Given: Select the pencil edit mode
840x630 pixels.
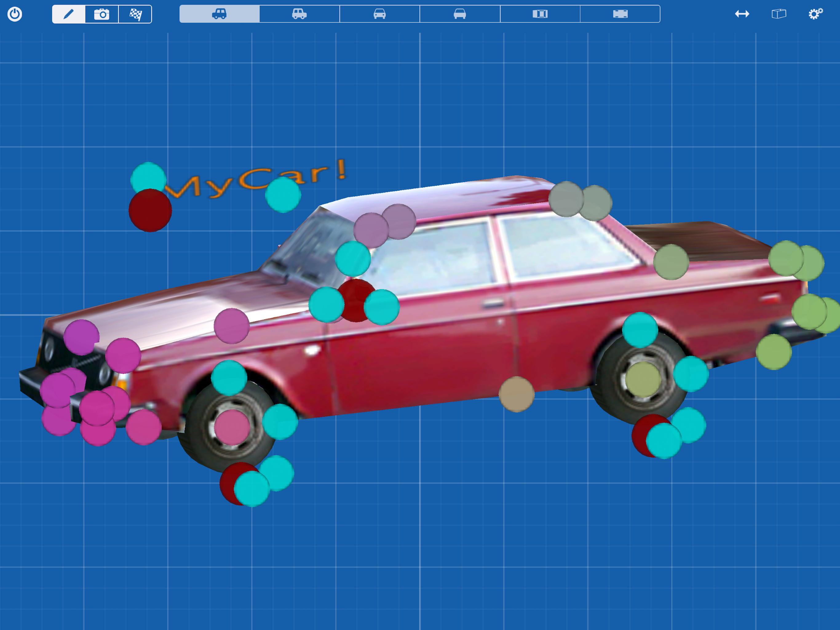Looking at the screenshot, I should pyautogui.click(x=69, y=14).
